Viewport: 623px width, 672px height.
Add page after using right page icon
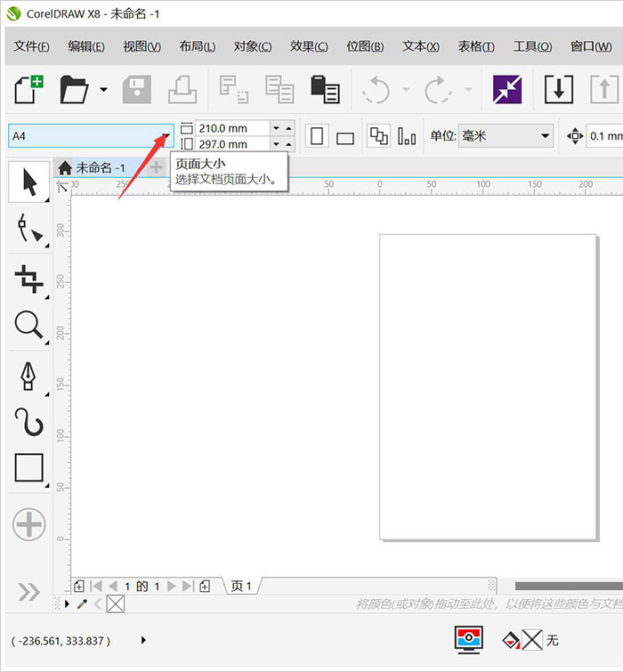tap(205, 586)
